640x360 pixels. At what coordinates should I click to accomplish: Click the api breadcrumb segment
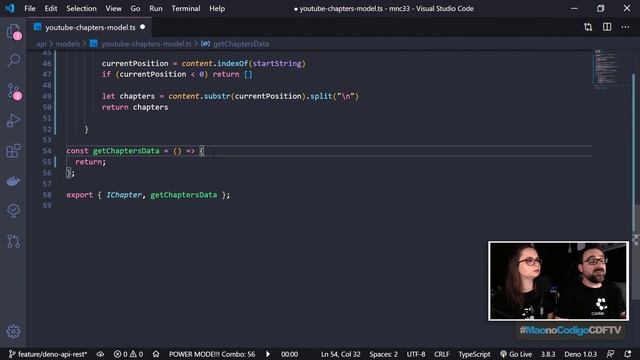click(x=41, y=44)
